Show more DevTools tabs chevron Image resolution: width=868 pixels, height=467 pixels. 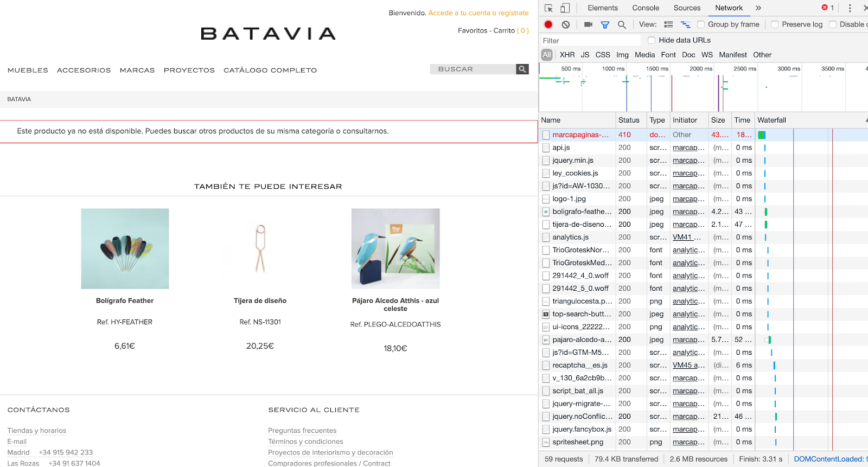[758, 8]
